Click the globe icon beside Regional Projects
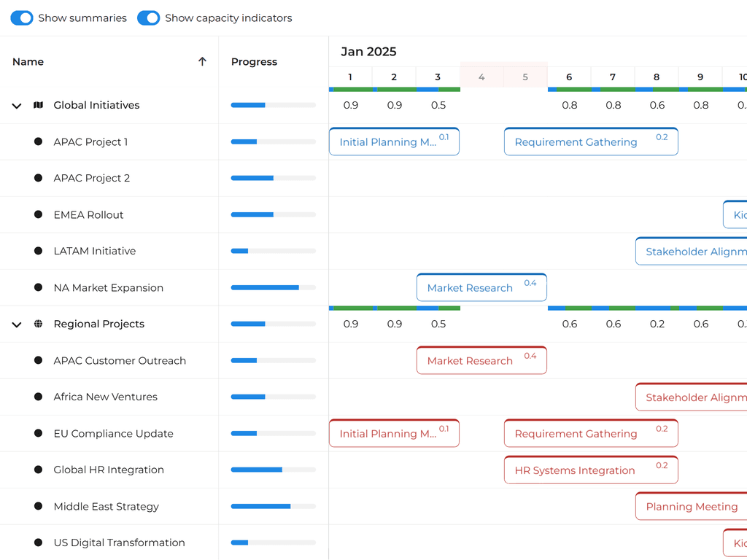This screenshot has height=560, width=747. tap(39, 324)
